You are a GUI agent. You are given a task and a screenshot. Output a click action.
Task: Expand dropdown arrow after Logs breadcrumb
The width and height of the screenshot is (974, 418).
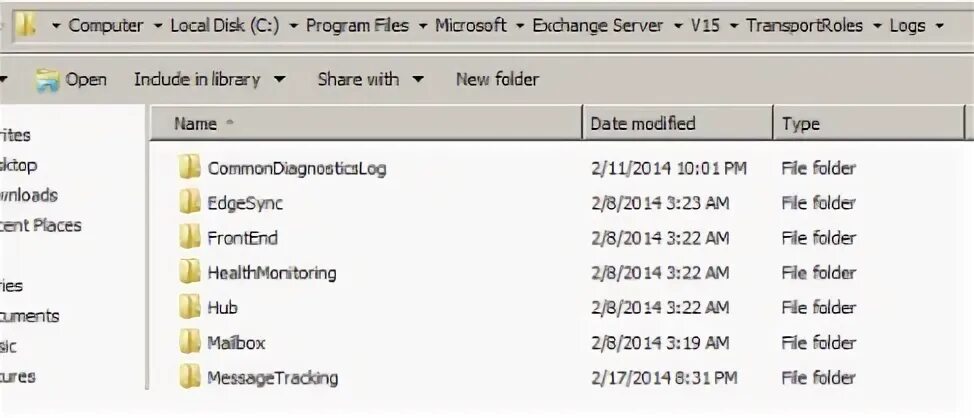pyautogui.click(x=938, y=26)
